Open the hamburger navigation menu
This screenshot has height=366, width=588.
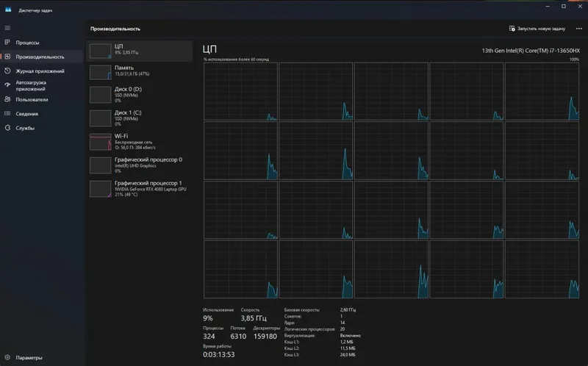[x=7, y=28]
